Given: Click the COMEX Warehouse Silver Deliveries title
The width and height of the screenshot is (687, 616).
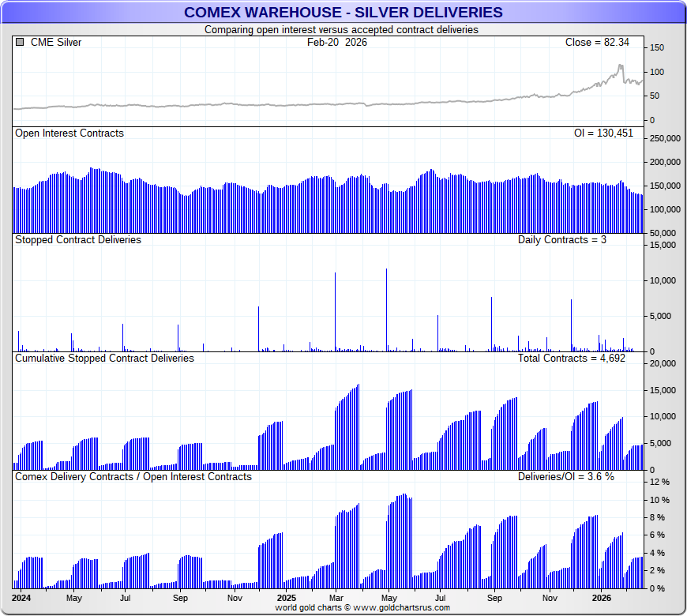Looking at the screenshot, I should coord(343,12).
